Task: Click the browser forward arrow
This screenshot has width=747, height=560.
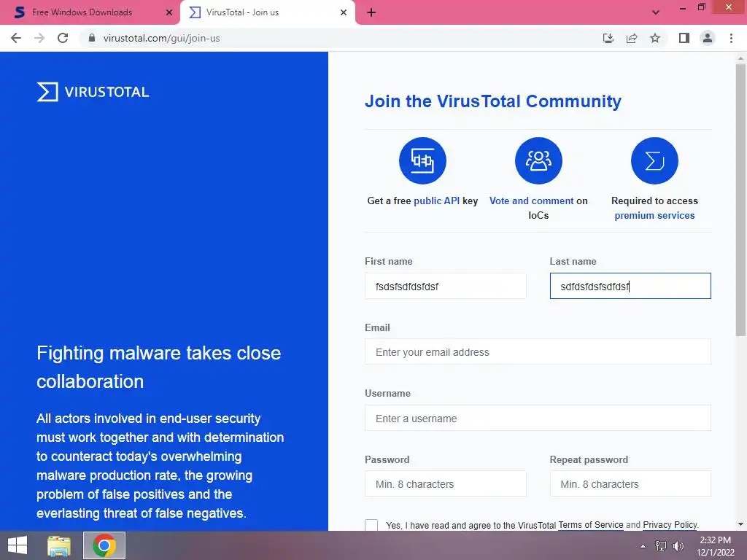Action: point(39,38)
